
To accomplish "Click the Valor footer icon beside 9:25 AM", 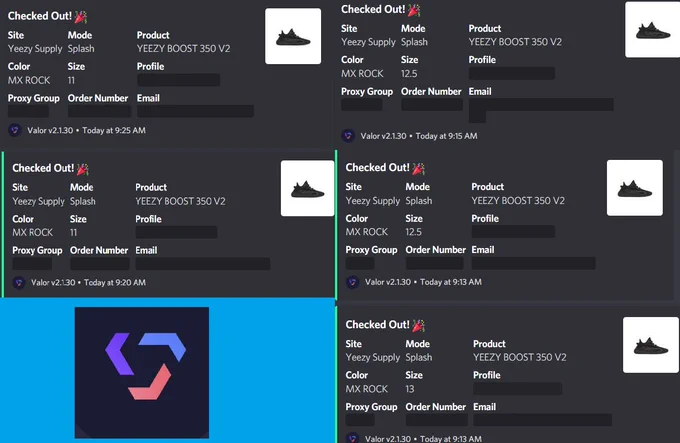I will [x=15, y=130].
